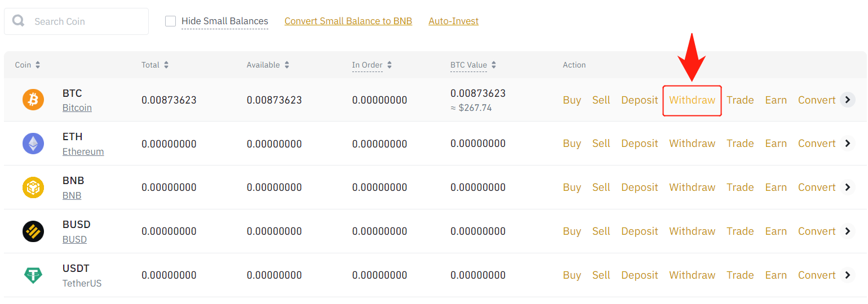Click Buy in the BNB row

pos(572,187)
